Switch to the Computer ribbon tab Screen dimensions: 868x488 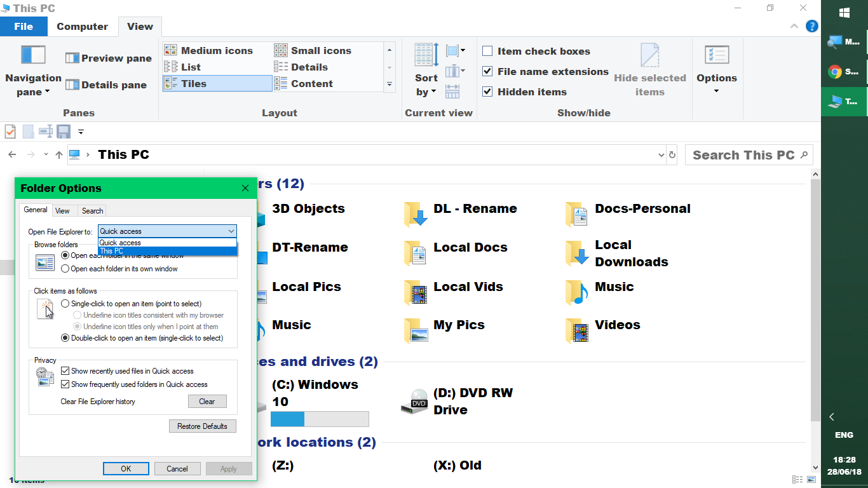pos(82,26)
